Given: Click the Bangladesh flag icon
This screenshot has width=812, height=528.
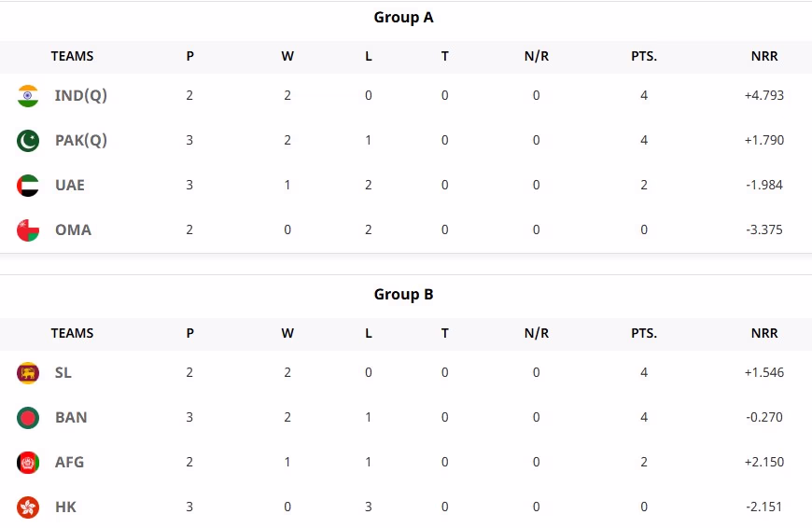Looking at the screenshot, I should pyautogui.click(x=28, y=417).
